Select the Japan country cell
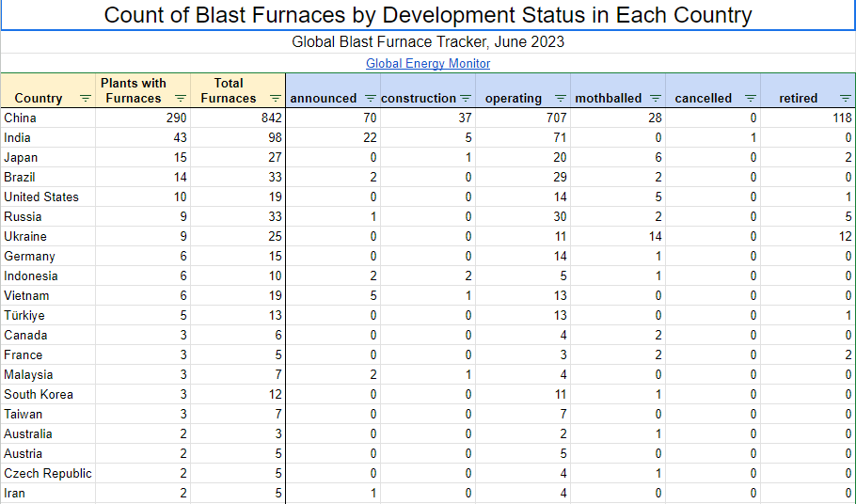856x504 pixels. tap(48, 157)
